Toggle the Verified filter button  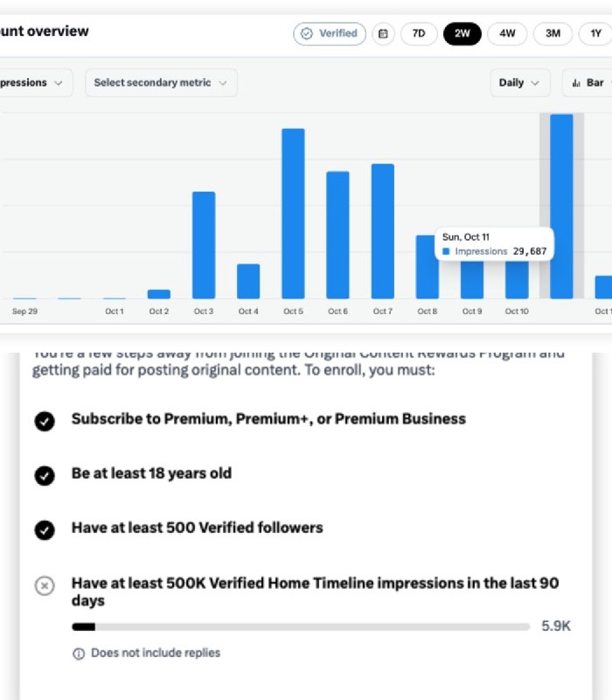[330, 34]
